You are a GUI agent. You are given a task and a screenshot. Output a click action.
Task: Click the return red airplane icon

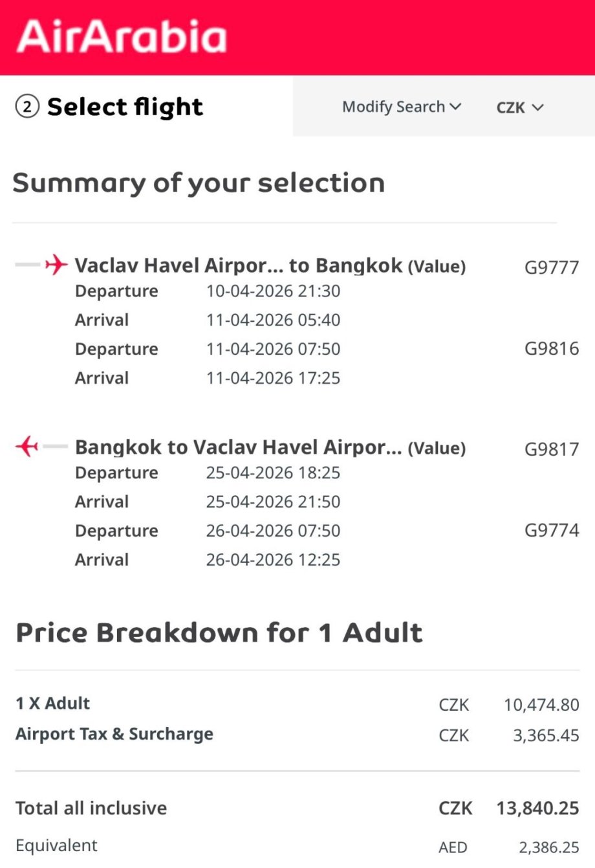pyautogui.click(x=27, y=446)
